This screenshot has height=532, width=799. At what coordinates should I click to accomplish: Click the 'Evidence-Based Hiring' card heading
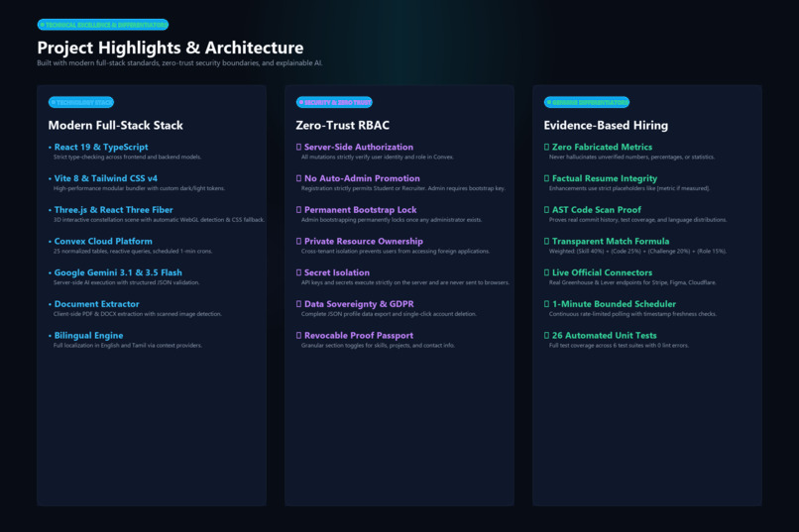click(x=606, y=125)
